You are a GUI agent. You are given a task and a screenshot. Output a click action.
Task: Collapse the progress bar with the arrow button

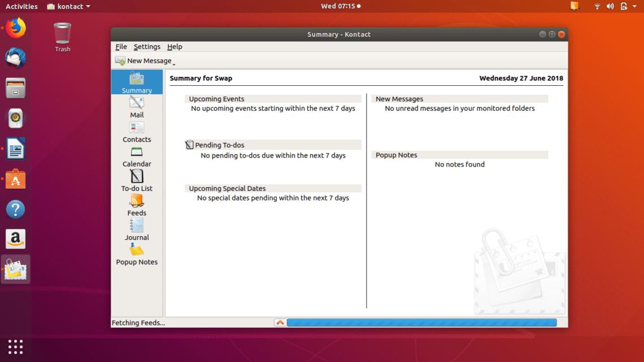coord(280,322)
